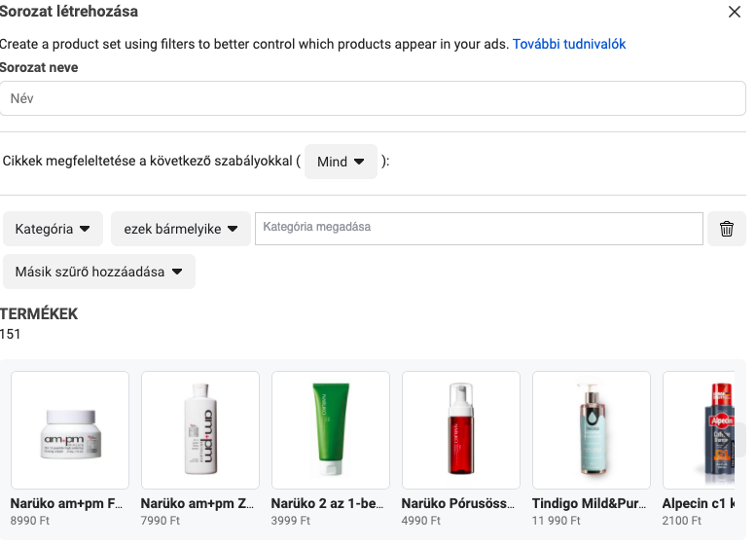The image size is (756, 547).
Task: Select the Narüko am+pm cream jar thumbnail
Action: pos(70,430)
